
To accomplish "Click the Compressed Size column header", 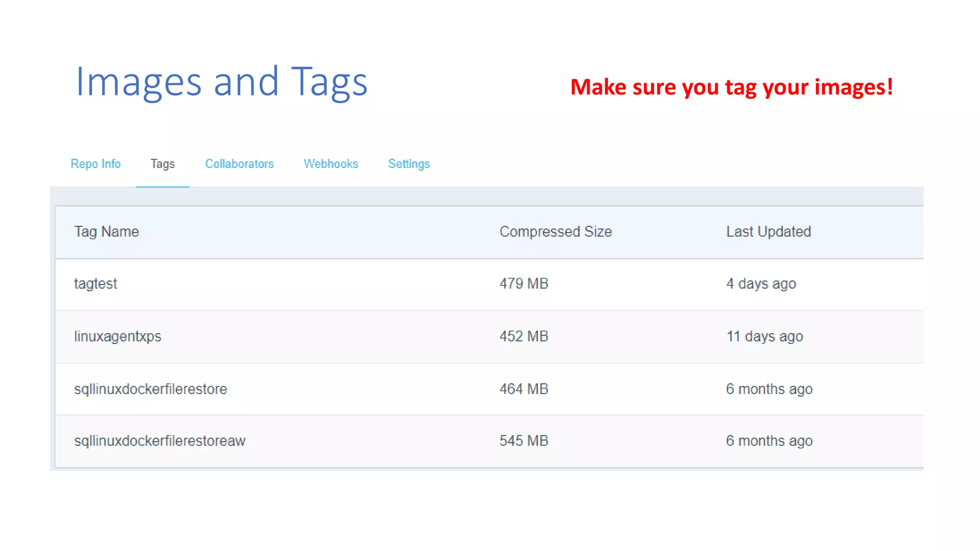I will (x=556, y=231).
